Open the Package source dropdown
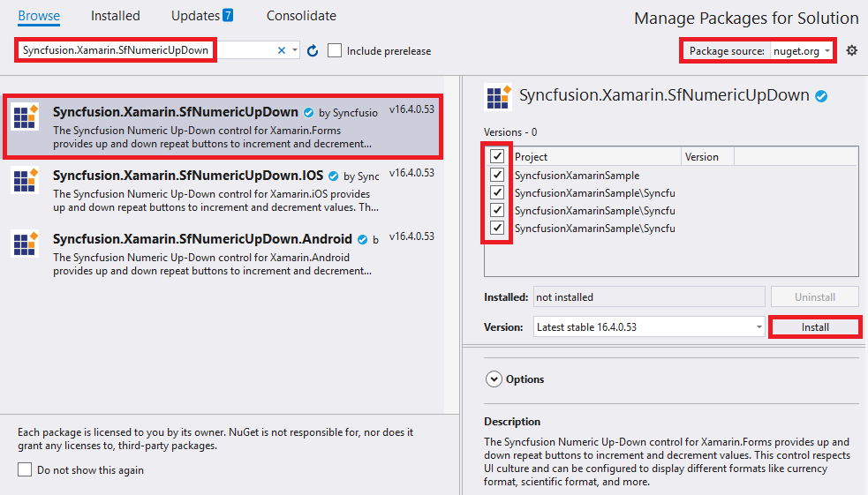Viewport: 868px width, 495px height. pos(801,51)
